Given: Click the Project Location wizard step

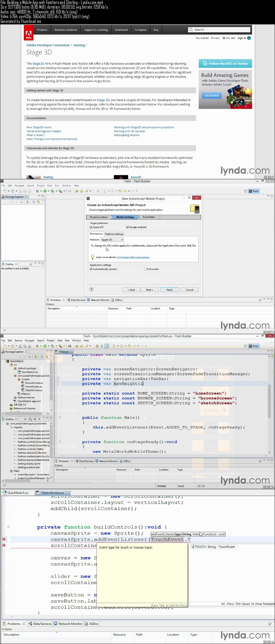Looking at the screenshot, I should pos(99,217).
